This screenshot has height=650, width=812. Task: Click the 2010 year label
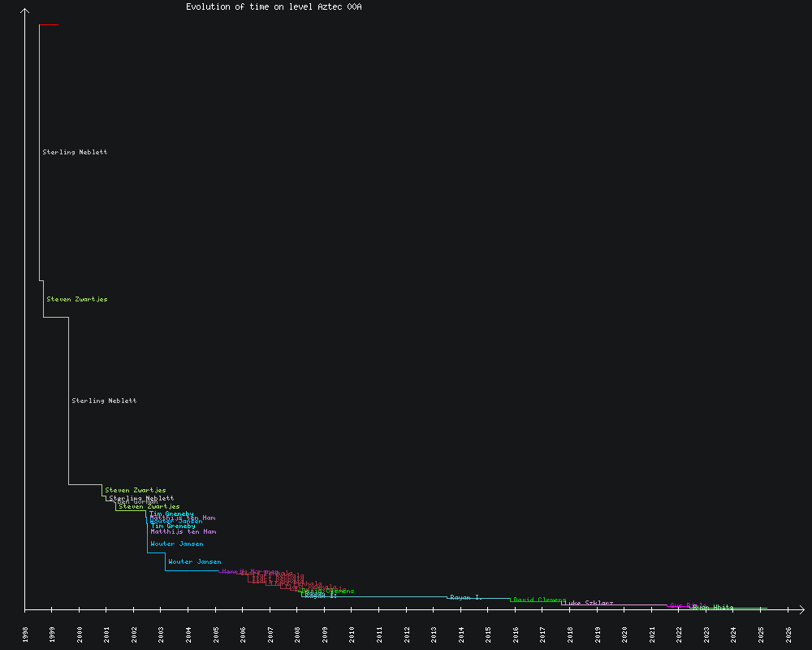[352, 634]
